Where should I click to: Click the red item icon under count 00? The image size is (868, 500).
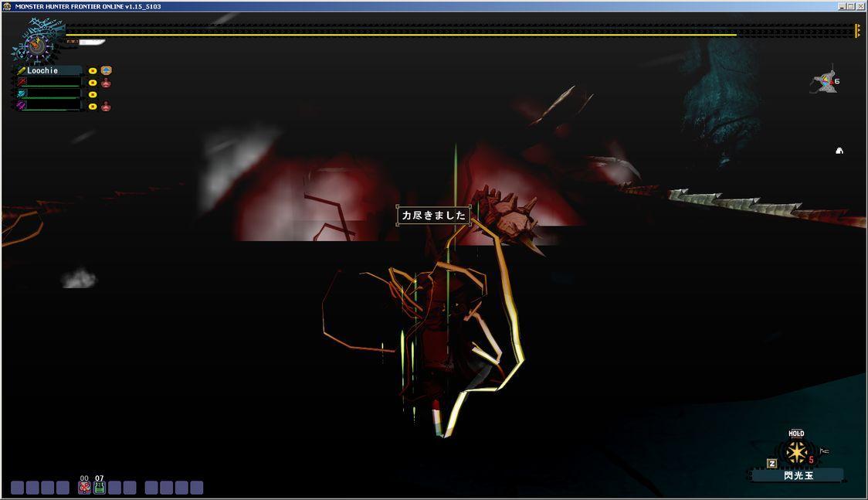point(84,488)
